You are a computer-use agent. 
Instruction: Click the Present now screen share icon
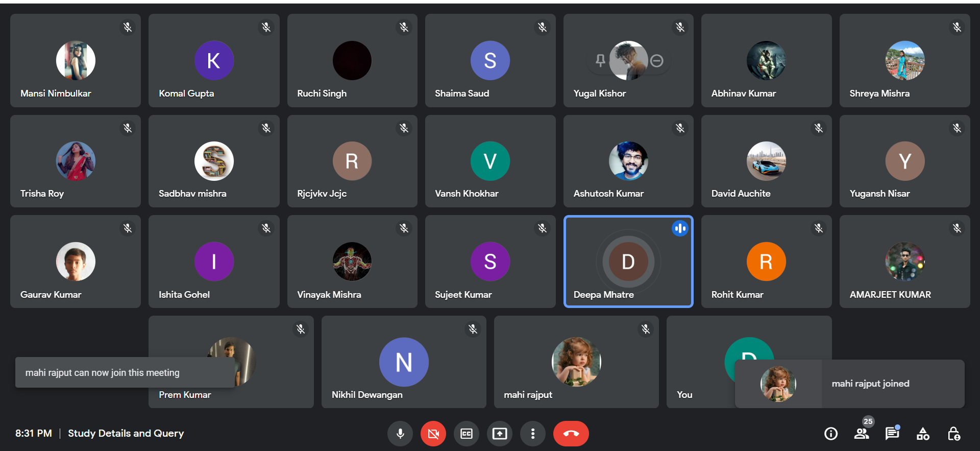500,434
